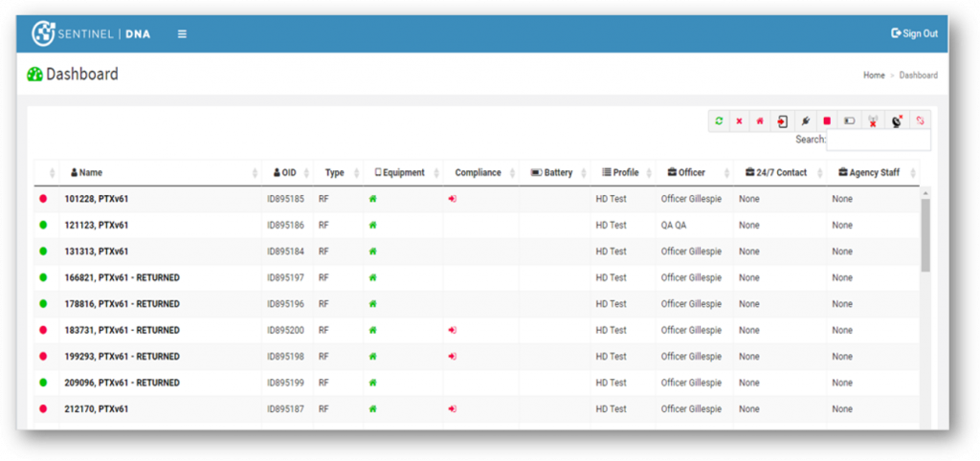Sort table by OID column

287,172
